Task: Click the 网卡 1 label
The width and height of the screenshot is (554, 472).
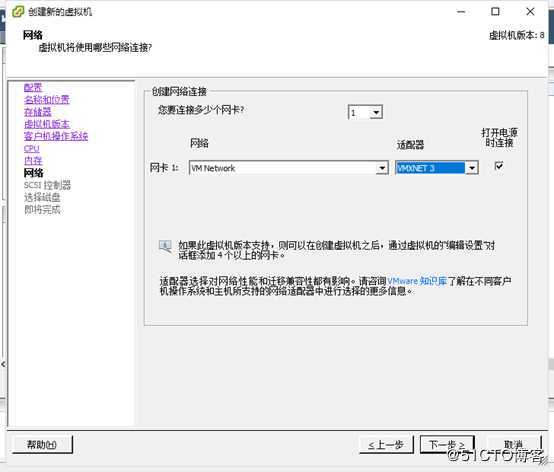Action: [x=164, y=167]
